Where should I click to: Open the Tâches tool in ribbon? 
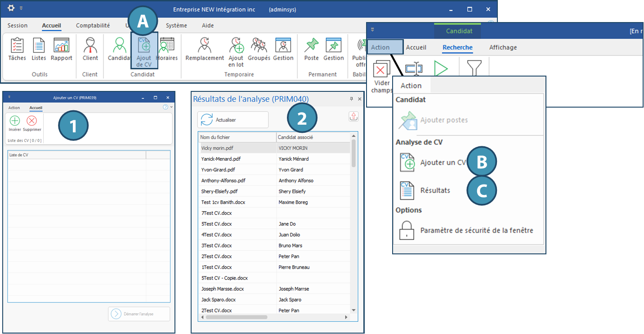click(17, 50)
